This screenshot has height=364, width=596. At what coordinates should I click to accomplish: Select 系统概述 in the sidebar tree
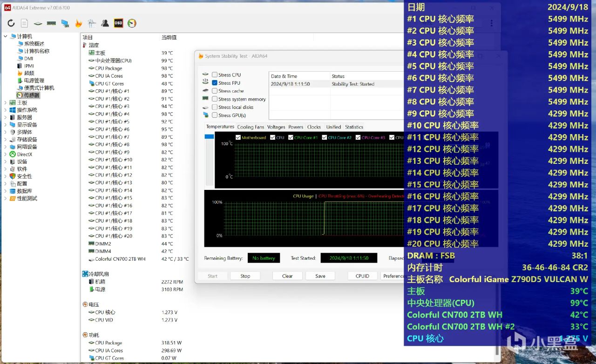coord(34,44)
